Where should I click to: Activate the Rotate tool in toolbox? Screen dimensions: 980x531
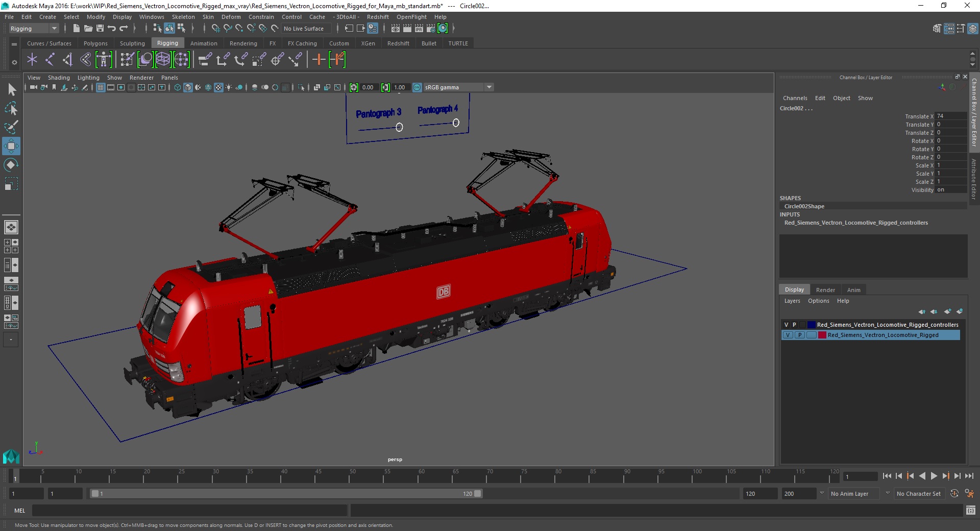[11, 165]
